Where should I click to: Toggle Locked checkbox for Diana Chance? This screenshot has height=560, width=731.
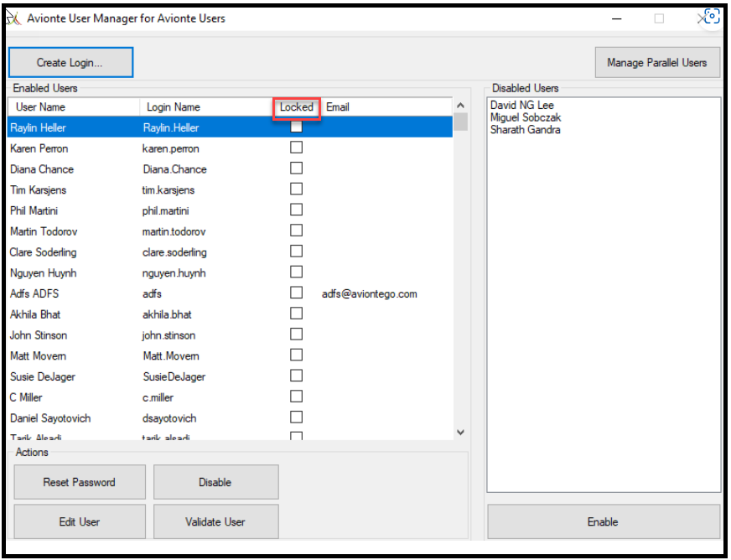coord(297,168)
